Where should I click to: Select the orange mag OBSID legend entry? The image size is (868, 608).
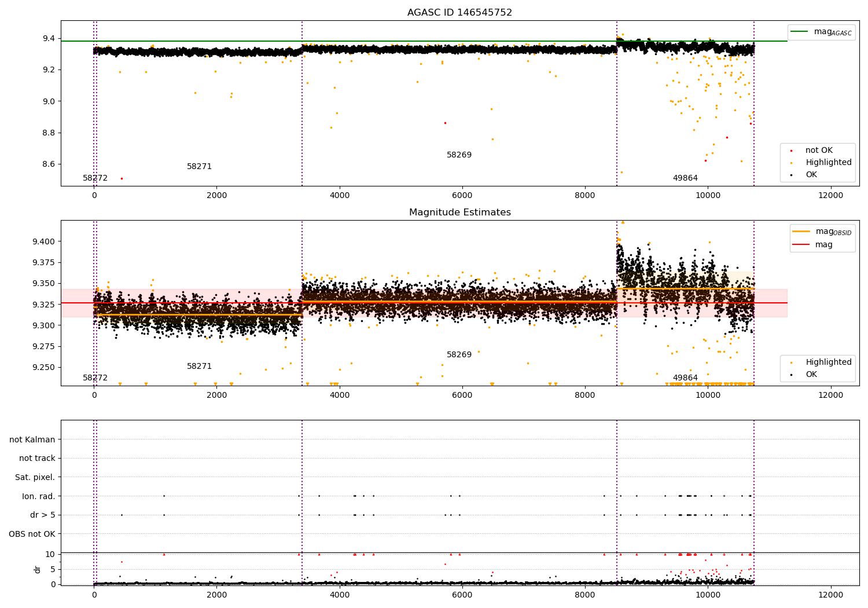(822, 232)
